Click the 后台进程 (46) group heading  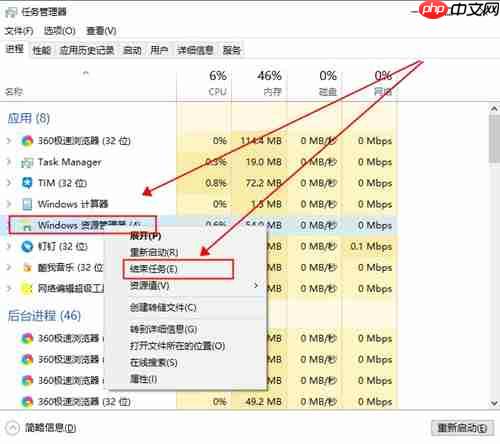[x=44, y=315]
